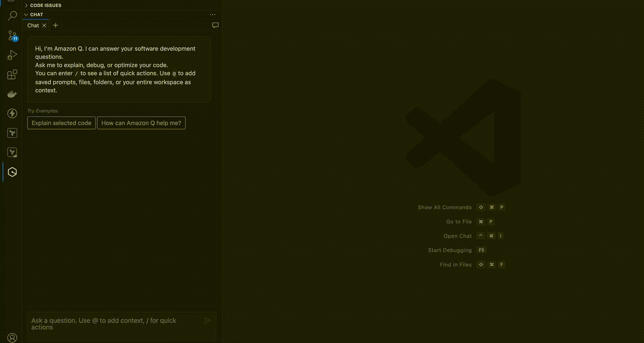Open the Extensions view
The height and width of the screenshot is (343, 644).
click(x=12, y=74)
